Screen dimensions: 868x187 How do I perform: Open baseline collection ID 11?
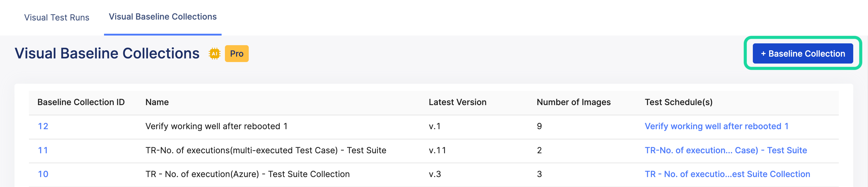(43, 150)
